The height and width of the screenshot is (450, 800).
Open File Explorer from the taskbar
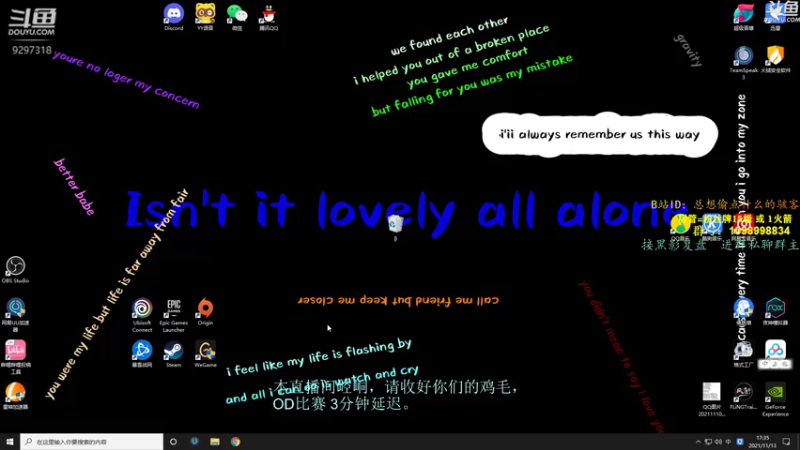pyautogui.click(x=215, y=441)
